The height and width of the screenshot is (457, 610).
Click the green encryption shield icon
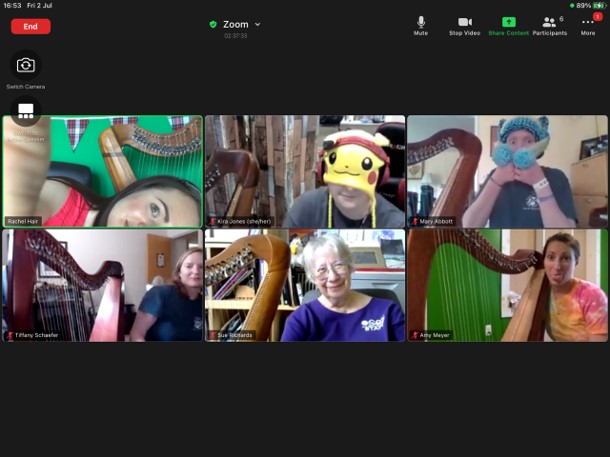coord(213,24)
